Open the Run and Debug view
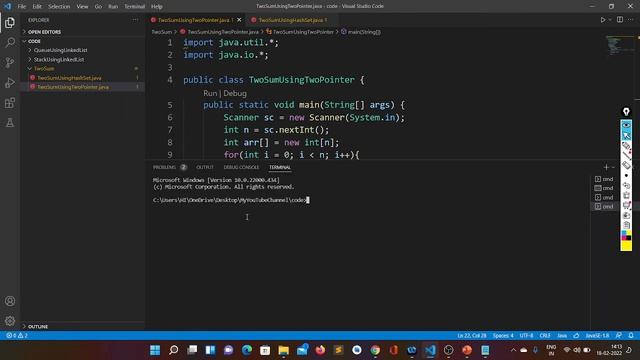The image size is (640, 360). [10, 82]
